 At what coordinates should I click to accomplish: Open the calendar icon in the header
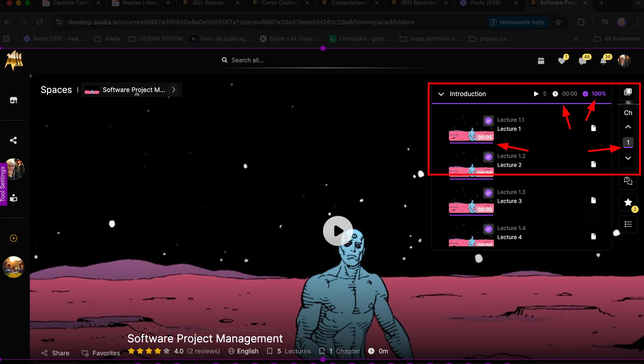(541, 60)
